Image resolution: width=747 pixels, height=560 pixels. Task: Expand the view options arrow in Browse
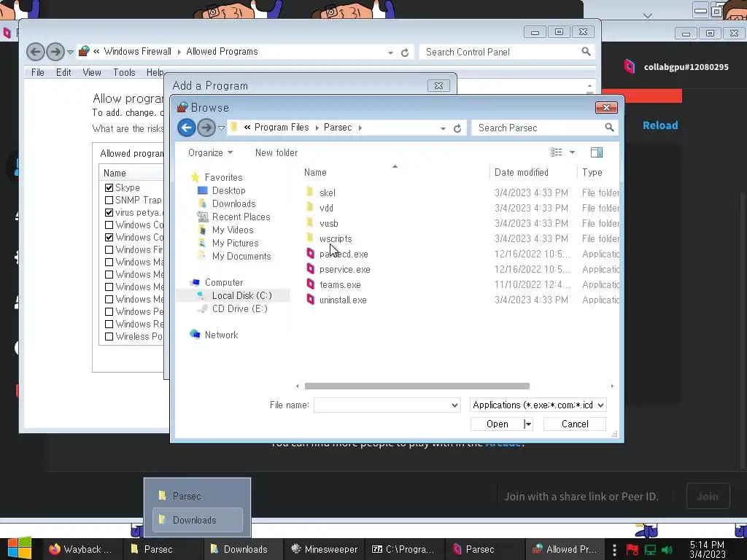pyautogui.click(x=572, y=152)
